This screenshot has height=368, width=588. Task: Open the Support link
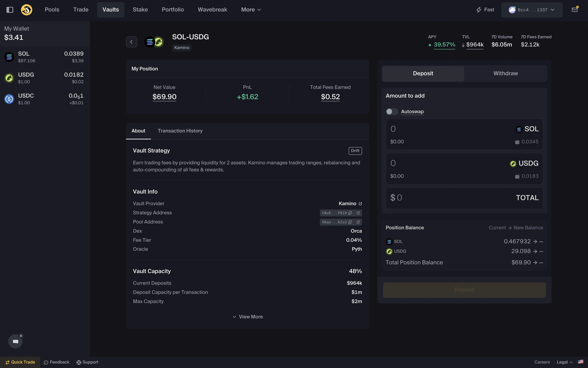(87, 362)
